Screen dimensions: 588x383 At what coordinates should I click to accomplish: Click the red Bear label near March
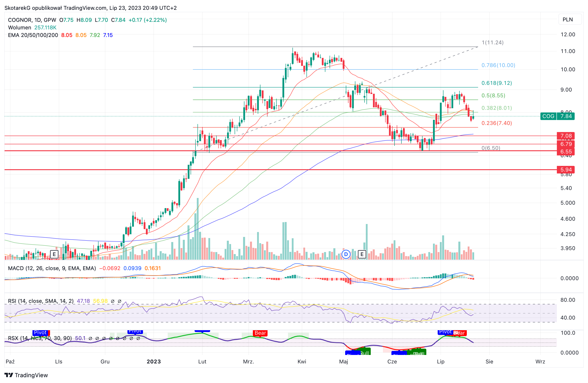pyautogui.click(x=260, y=333)
